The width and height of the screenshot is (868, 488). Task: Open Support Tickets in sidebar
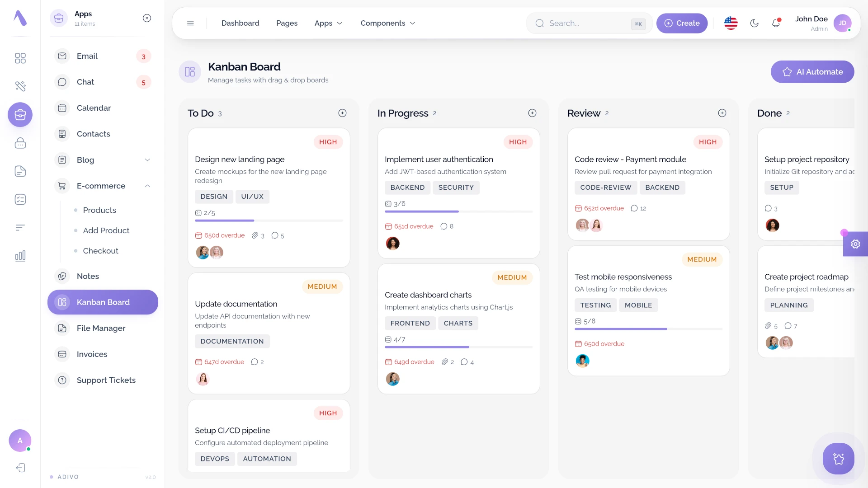pyautogui.click(x=103, y=380)
